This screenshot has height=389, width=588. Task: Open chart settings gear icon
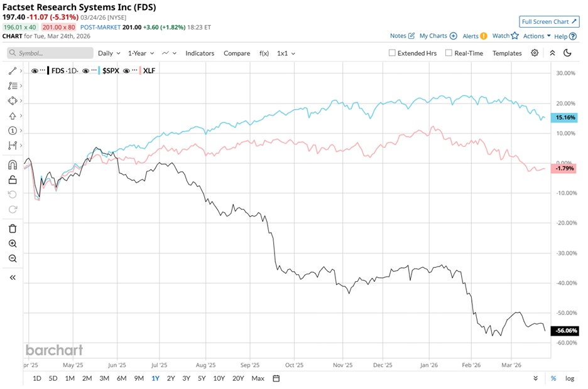click(x=535, y=53)
